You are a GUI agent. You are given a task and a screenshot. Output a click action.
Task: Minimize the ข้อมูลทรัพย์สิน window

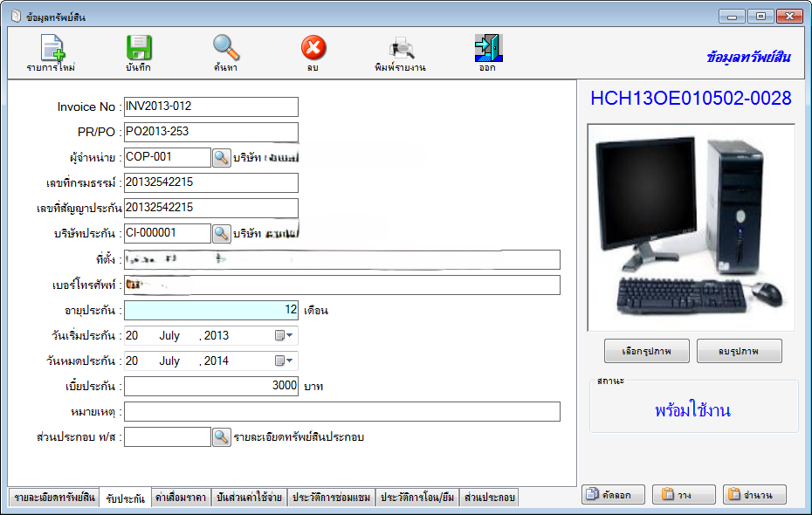(732, 17)
